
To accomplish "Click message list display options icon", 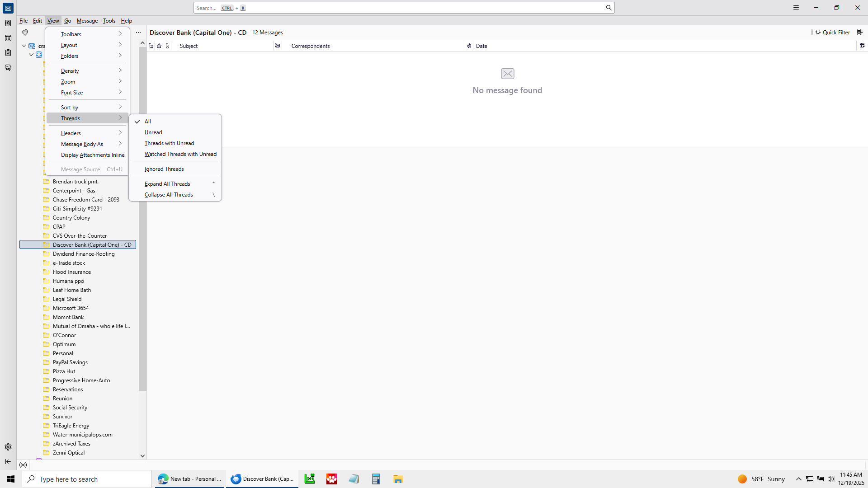I will [860, 33].
